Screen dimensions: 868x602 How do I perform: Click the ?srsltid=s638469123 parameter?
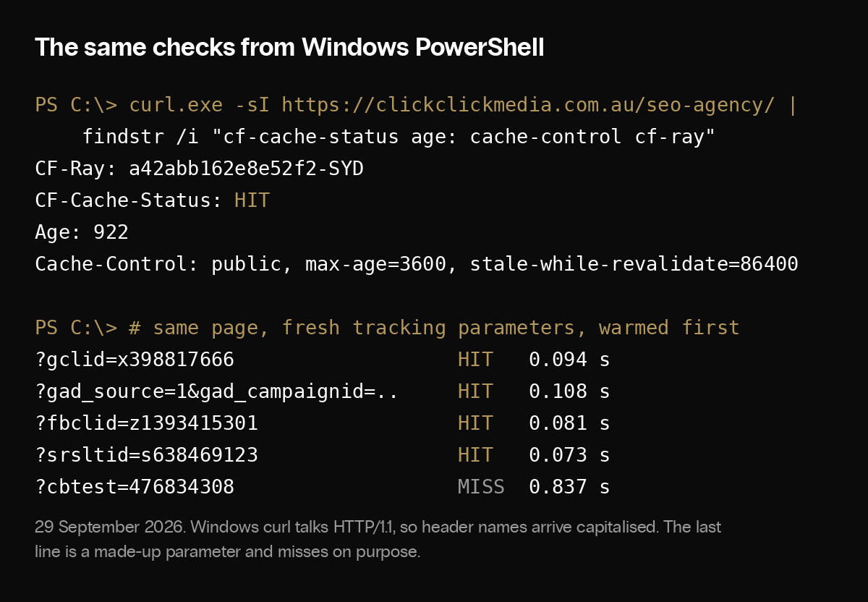point(146,455)
